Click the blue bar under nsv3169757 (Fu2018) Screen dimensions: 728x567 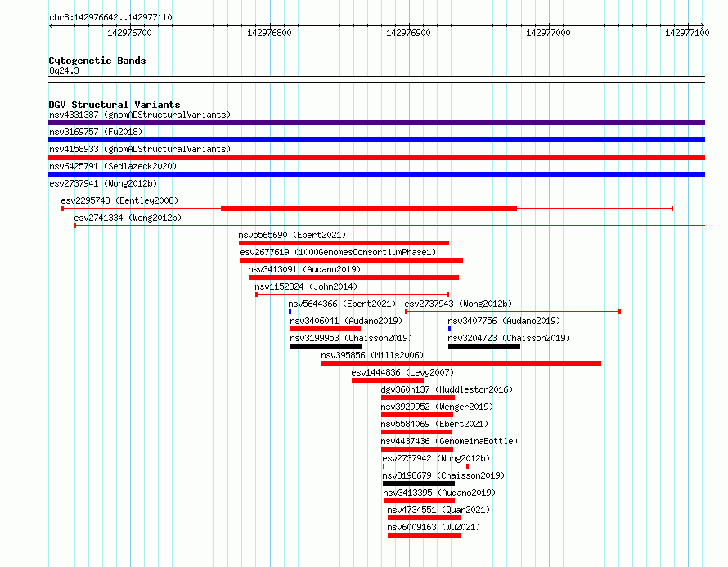(376, 140)
